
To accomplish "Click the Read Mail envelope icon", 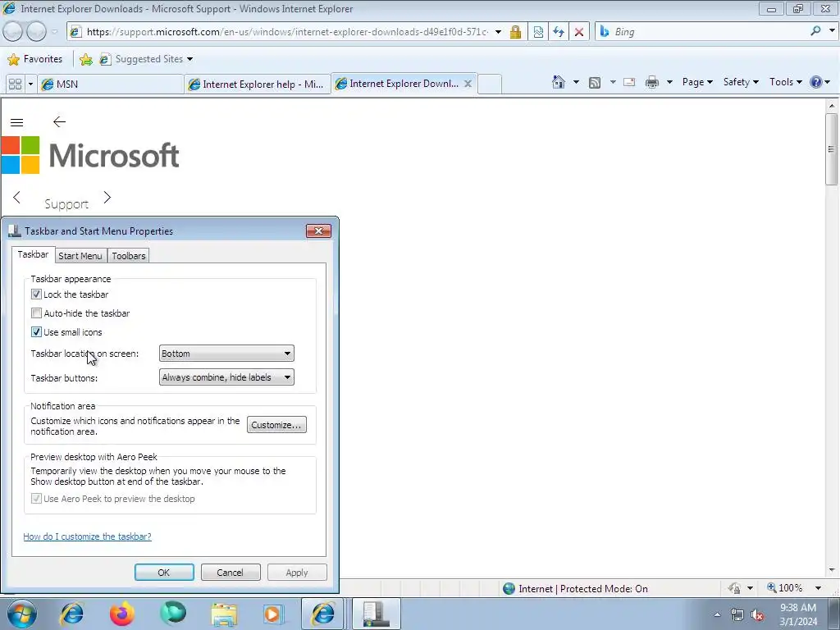I will [x=629, y=83].
